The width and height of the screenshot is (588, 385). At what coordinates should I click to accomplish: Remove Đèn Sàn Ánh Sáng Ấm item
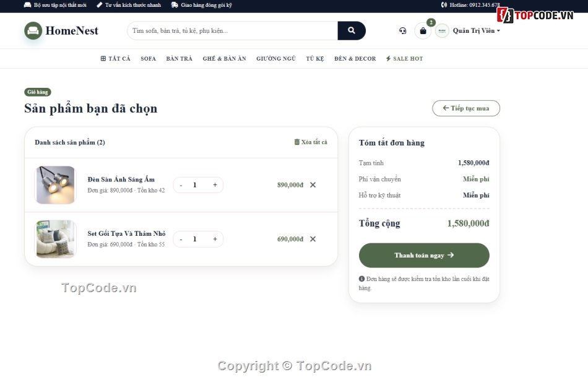tap(313, 185)
